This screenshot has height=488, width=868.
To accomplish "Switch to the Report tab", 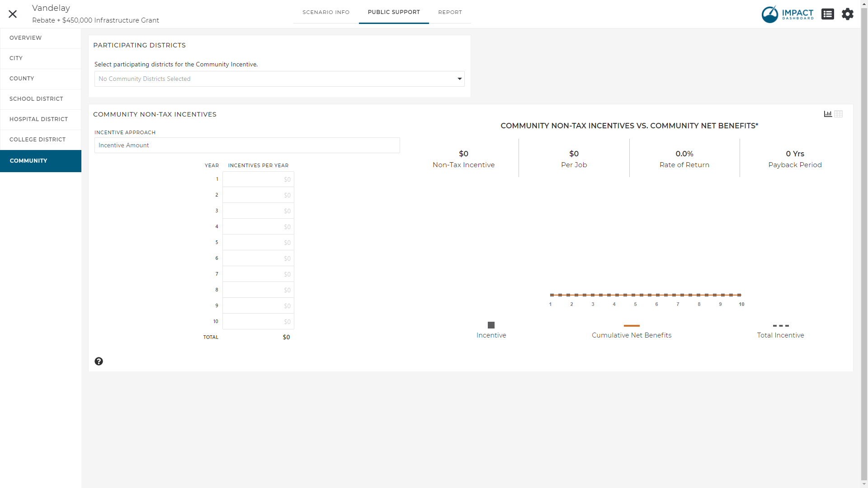I will point(450,12).
